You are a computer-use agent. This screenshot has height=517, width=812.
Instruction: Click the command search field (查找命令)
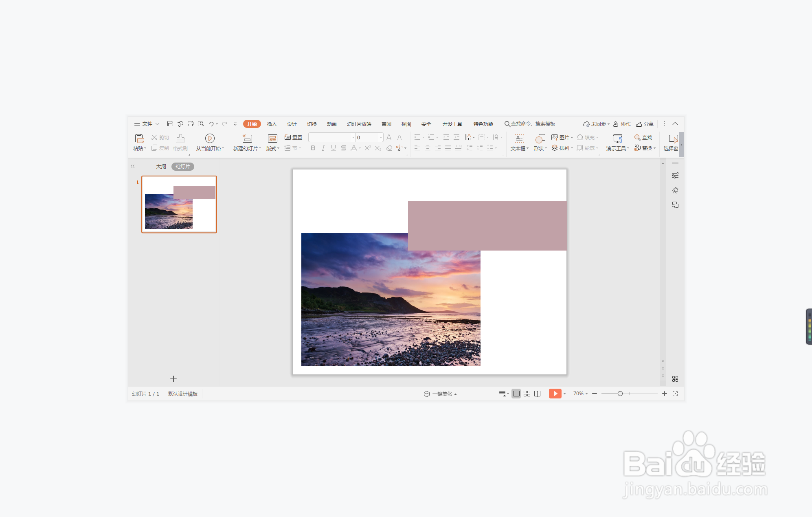(x=530, y=124)
